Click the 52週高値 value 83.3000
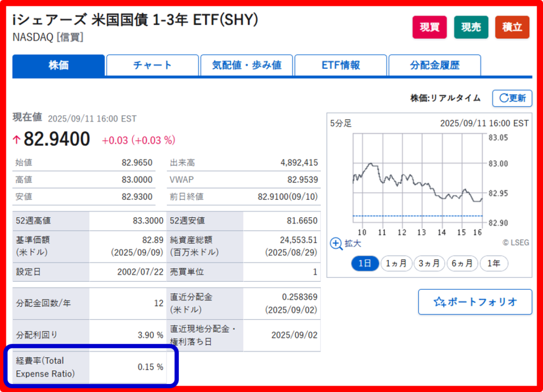This screenshot has height=392, width=543. point(148,221)
